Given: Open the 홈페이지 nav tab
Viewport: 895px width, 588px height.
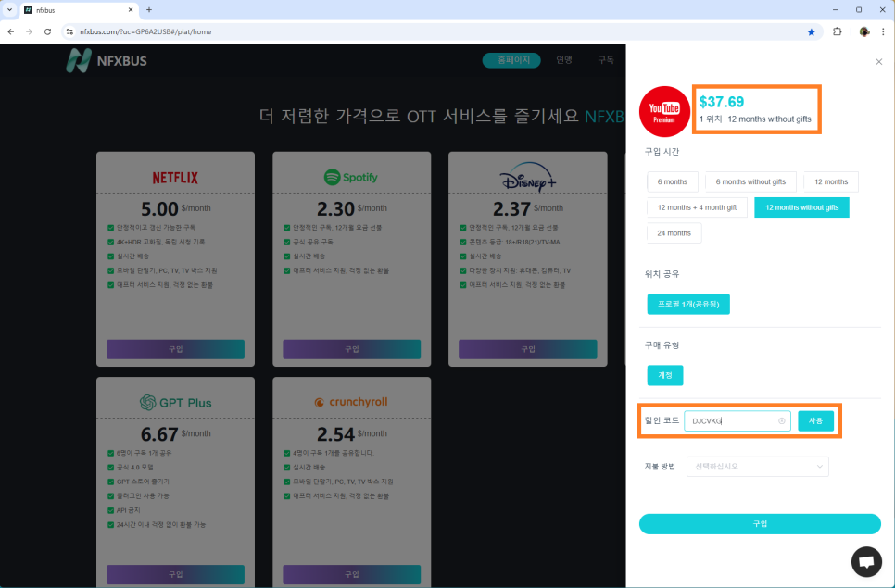Looking at the screenshot, I should point(512,60).
